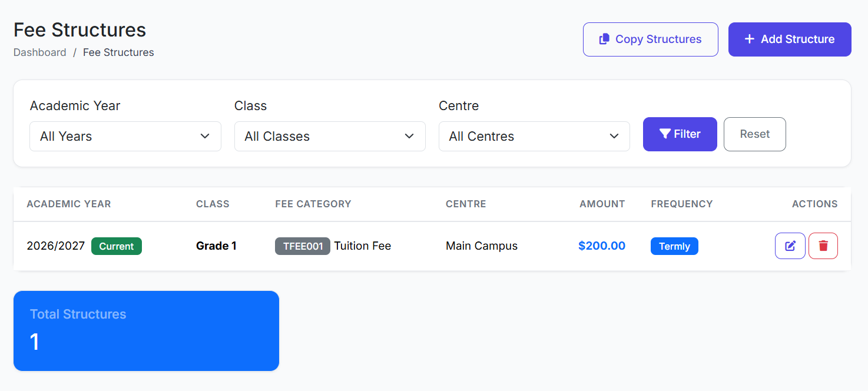The image size is (868, 391).
Task: Click the Fee Structures breadcrumb item
Action: pos(118,52)
